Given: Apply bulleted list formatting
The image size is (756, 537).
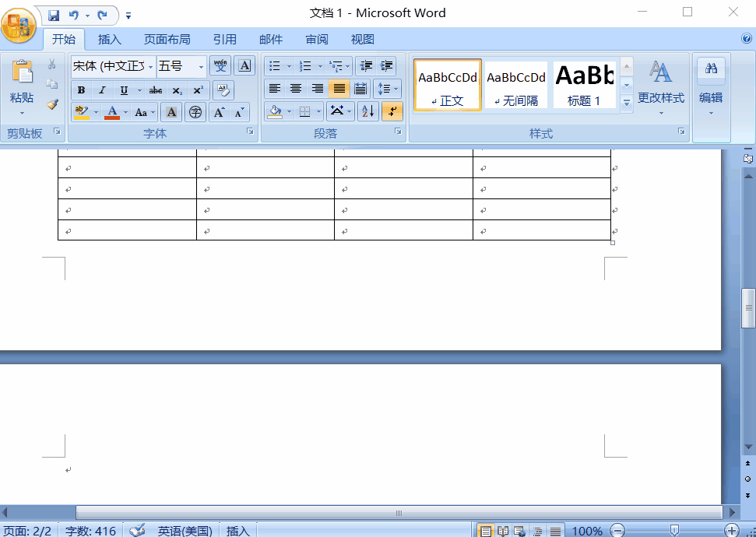Looking at the screenshot, I should point(275,66).
